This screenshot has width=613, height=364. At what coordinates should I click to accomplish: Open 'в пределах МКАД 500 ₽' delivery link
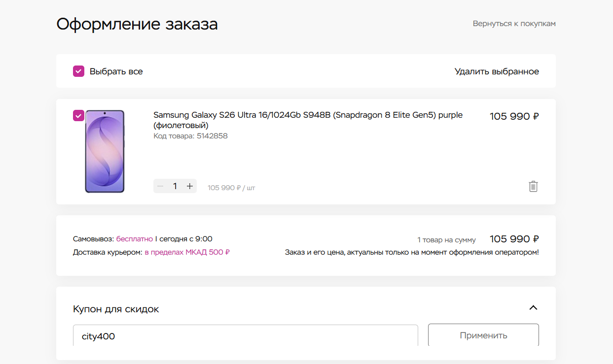[187, 252]
